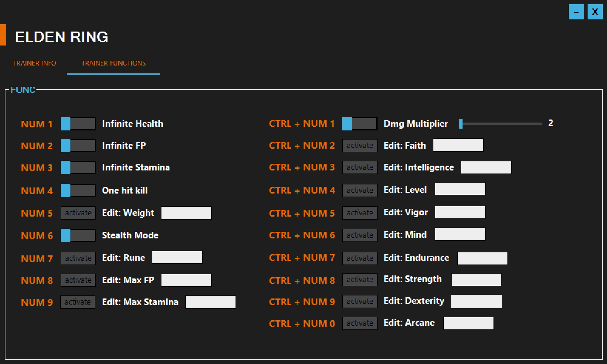
Task: Toggle Infinite Health switch
Action: click(x=78, y=124)
